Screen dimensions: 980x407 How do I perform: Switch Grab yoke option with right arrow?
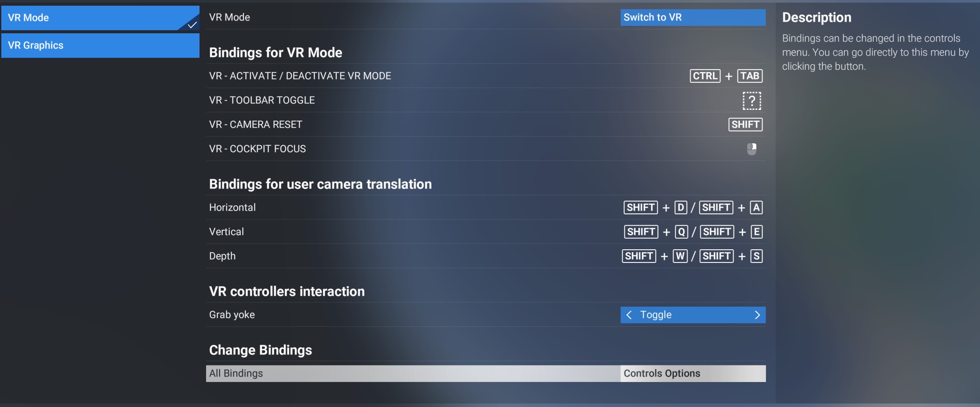(757, 315)
